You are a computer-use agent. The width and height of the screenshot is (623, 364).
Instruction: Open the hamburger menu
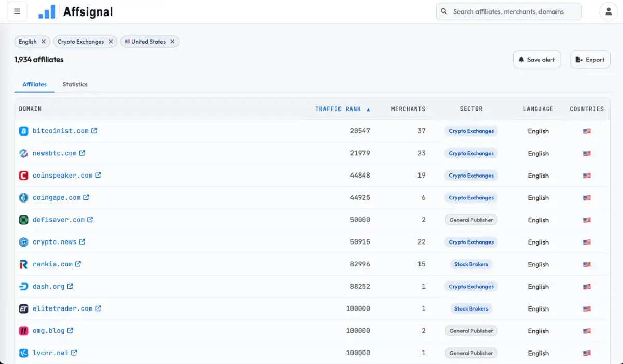[17, 11]
